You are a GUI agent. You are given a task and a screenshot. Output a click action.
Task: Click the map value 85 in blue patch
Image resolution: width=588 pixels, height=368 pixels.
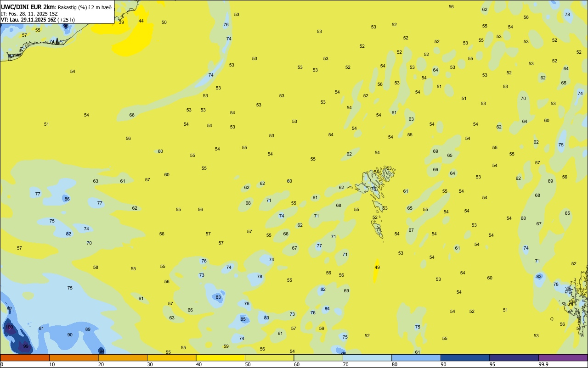(243, 319)
